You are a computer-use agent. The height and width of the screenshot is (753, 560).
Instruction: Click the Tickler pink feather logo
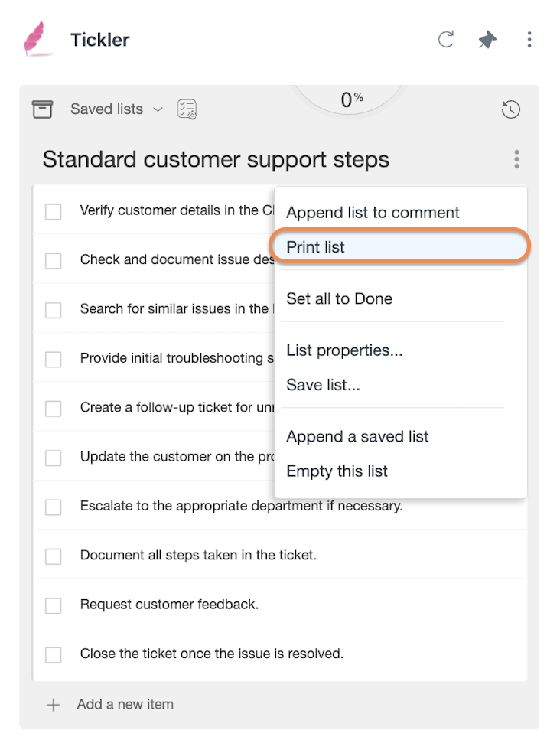click(36, 39)
